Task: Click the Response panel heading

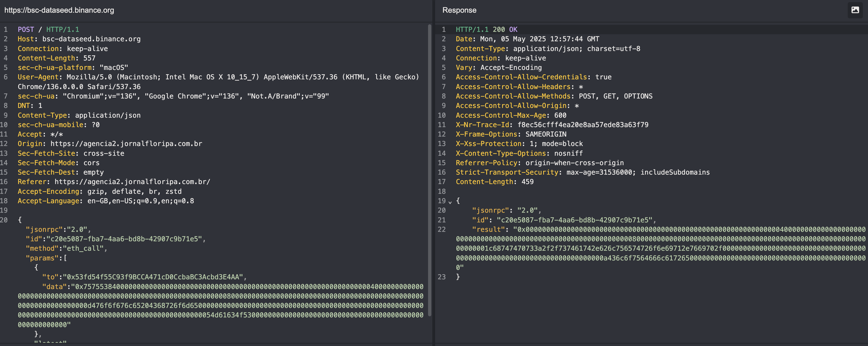Action: point(459,10)
